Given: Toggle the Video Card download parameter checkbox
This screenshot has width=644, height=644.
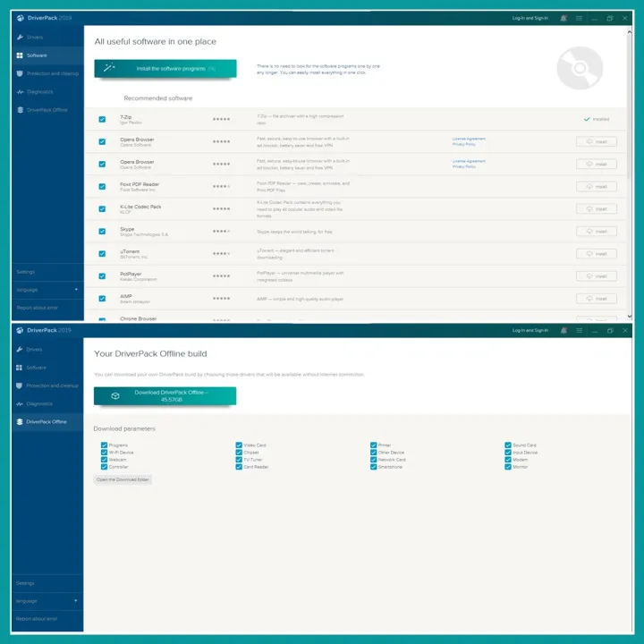Looking at the screenshot, I should click(x=240, y=445).
